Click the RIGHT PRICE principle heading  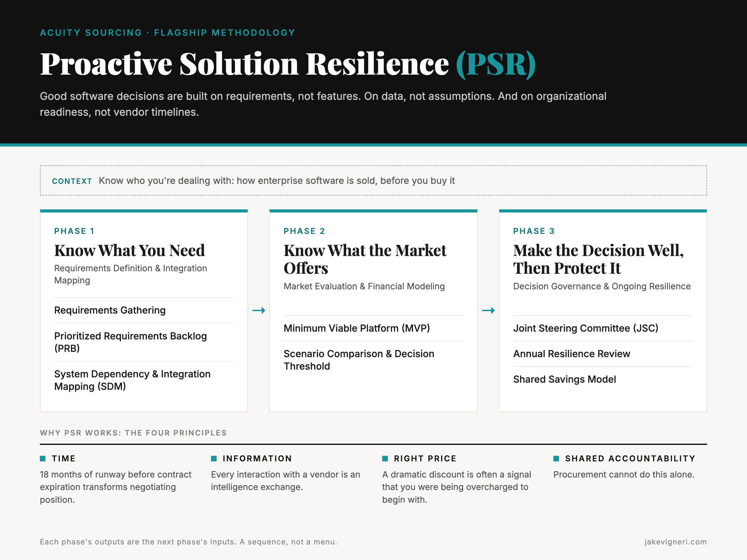[x=425, y=458]
